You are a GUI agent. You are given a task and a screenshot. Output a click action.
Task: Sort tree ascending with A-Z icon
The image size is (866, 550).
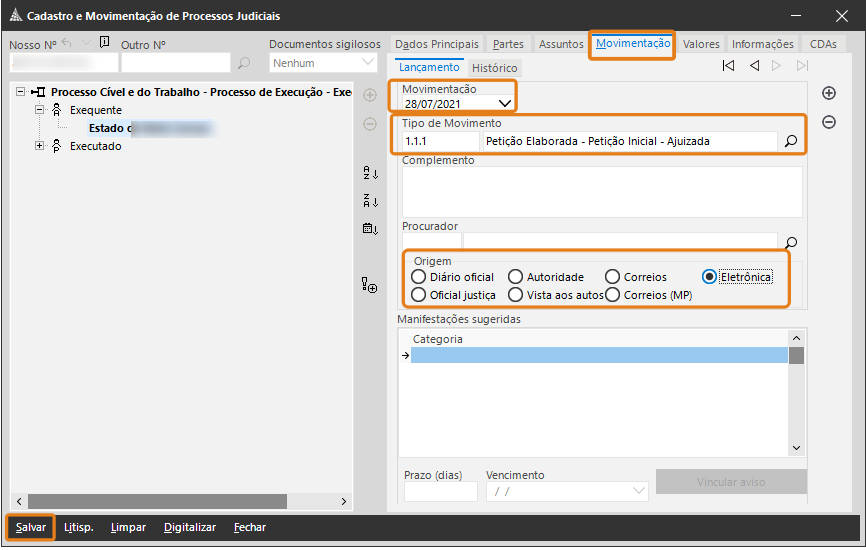point(370,173)
